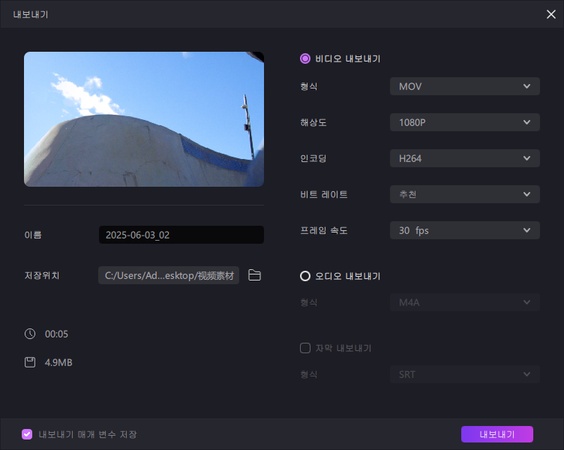Click the name field showing 2025-06-03_02
The image size is (564, 450).
pyautogui.click(x=181, y=235)
